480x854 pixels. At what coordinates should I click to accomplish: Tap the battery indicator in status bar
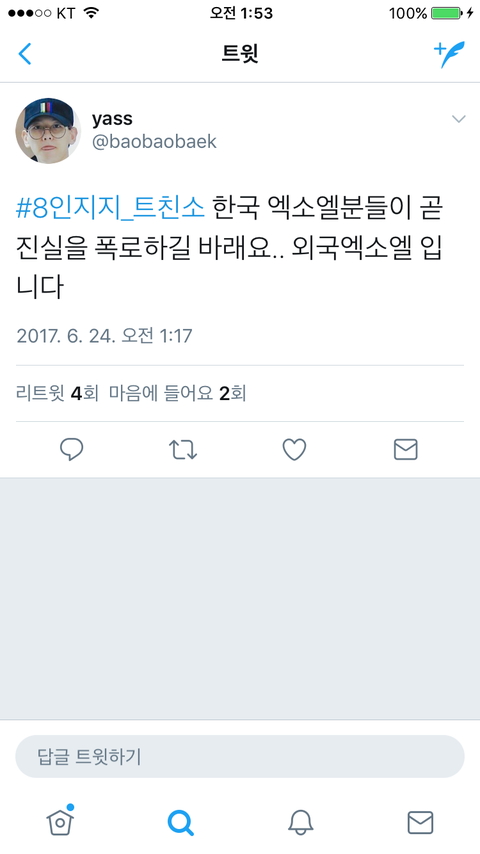pyautogui.click(x=450, y=13)
